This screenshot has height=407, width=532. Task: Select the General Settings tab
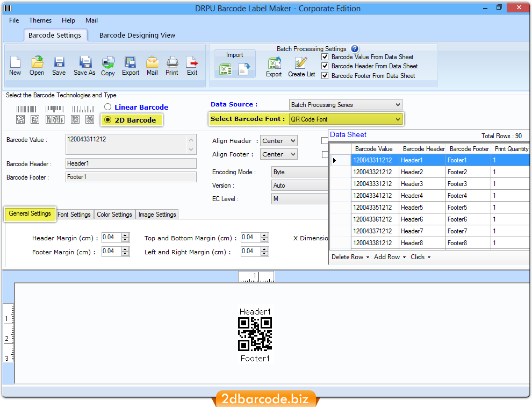(30, 213)
